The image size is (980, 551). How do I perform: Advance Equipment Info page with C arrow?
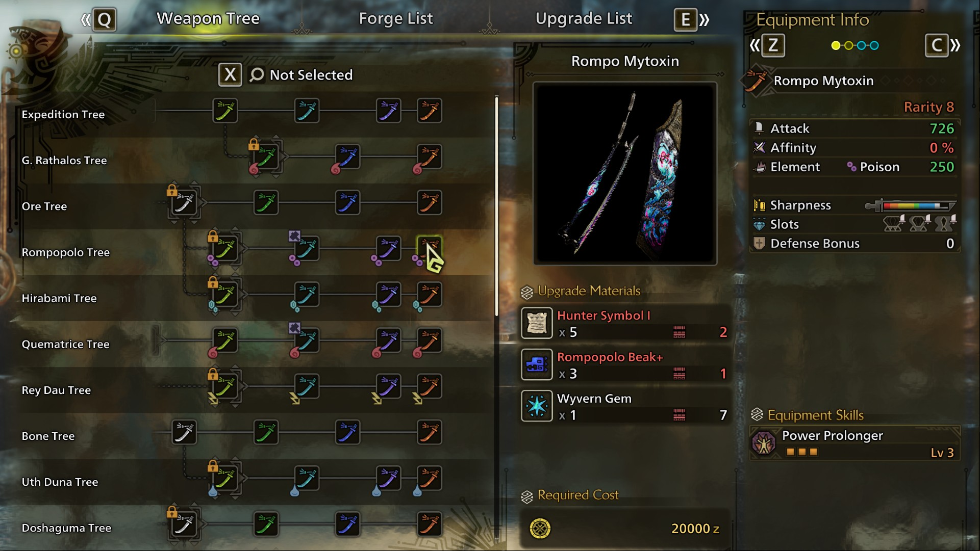(x=943, y=45)
